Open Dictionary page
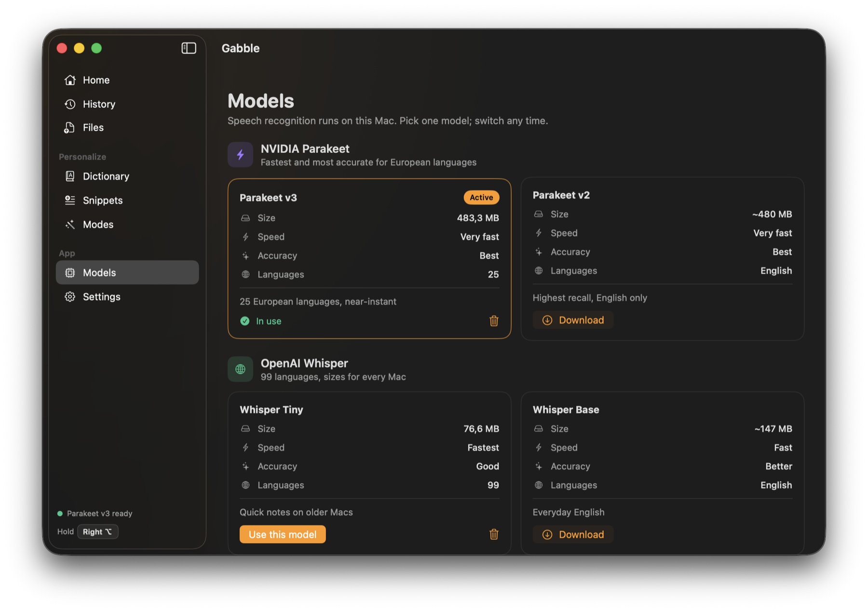The height and width of the screenshot is (611, 868). tap(127, 176)
